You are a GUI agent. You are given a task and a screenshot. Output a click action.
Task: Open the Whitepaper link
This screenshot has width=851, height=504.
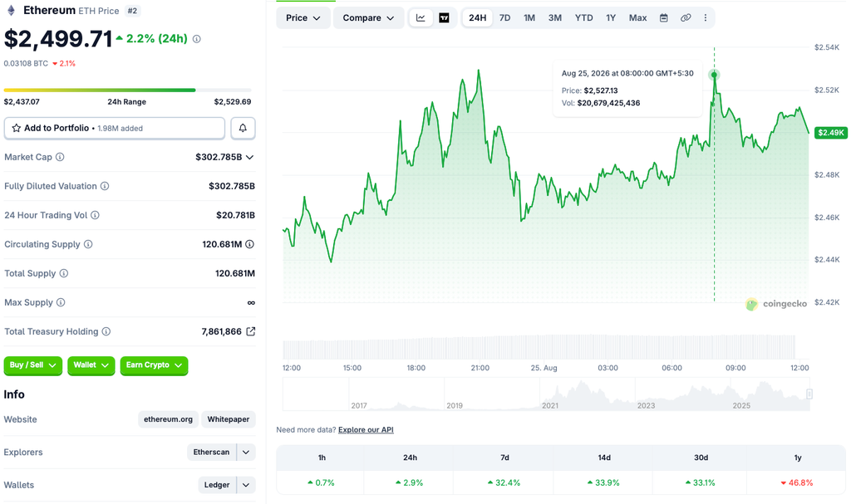point(229,419)
